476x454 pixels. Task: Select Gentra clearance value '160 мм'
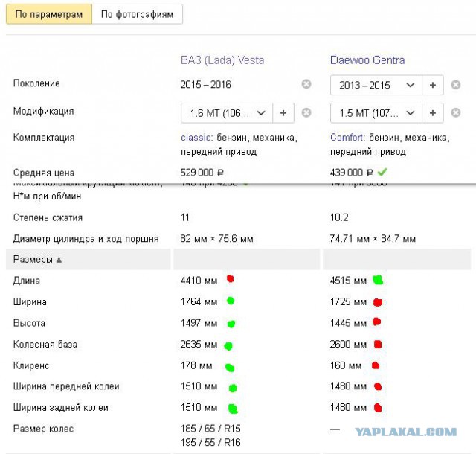pos(346,365)
